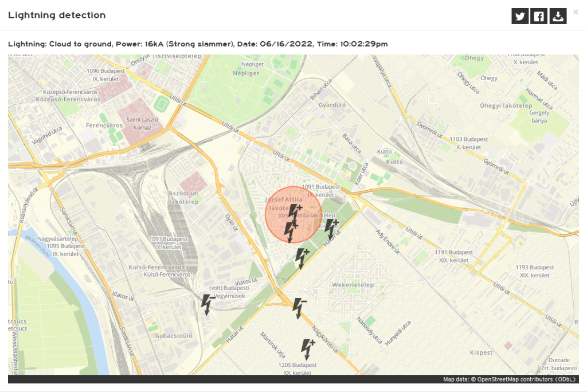The width and height of the screenshot is (587, 392).
Task: Download the lightning detection image
Action: 558,16
